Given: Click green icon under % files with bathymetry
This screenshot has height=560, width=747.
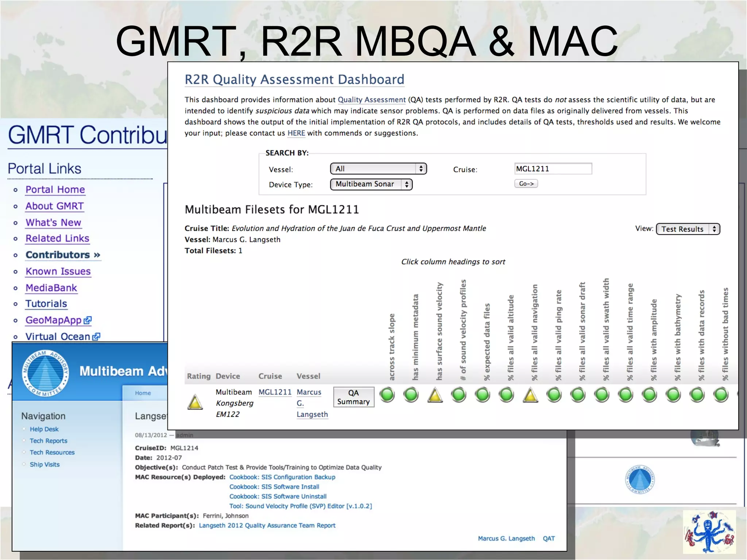Looking at the screenshot, I should (x=673, y=395).
